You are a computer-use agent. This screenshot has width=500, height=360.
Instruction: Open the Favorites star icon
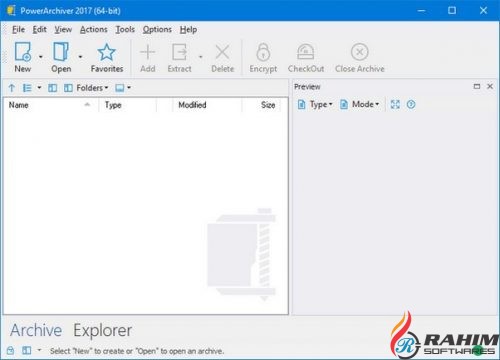(x=107, y=52)
